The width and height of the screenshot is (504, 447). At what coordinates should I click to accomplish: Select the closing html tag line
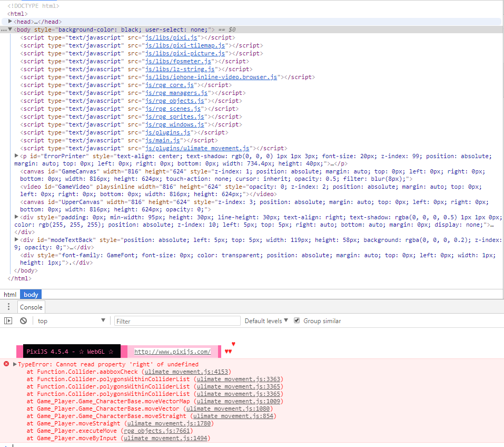coord(19,278)
